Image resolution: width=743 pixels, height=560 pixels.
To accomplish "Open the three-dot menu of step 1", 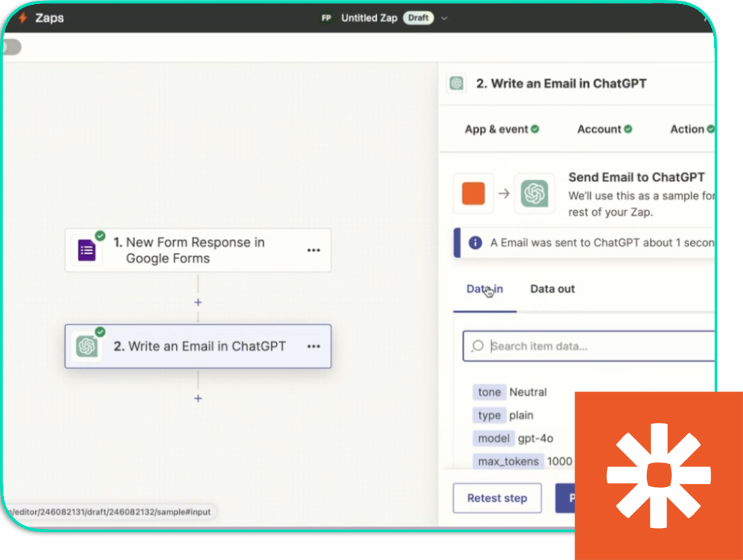I will (314, 250).
